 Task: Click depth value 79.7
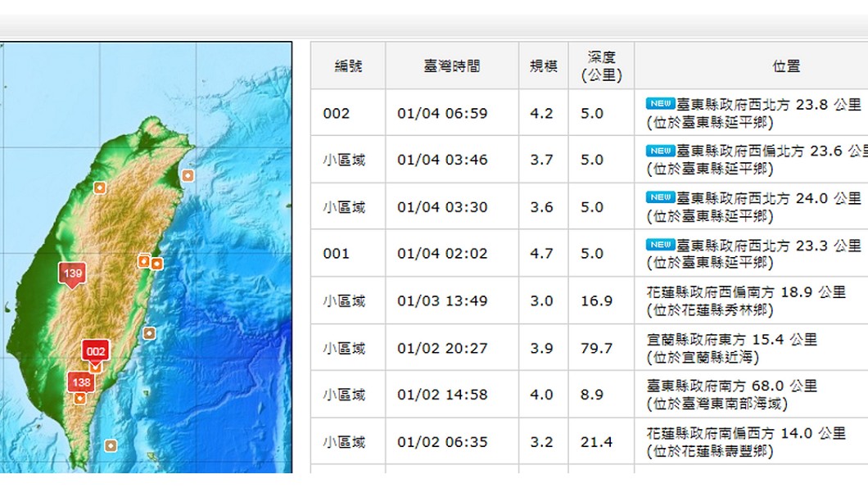(597, 349)
